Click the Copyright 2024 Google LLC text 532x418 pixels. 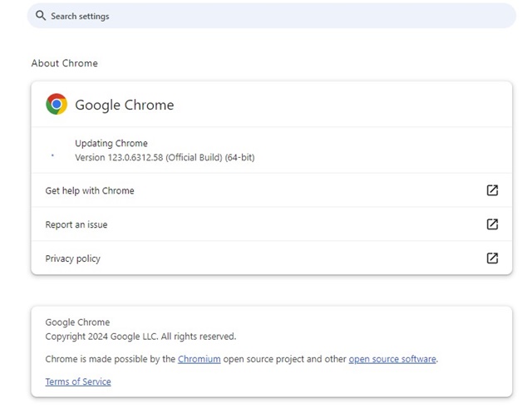[140, 337]
